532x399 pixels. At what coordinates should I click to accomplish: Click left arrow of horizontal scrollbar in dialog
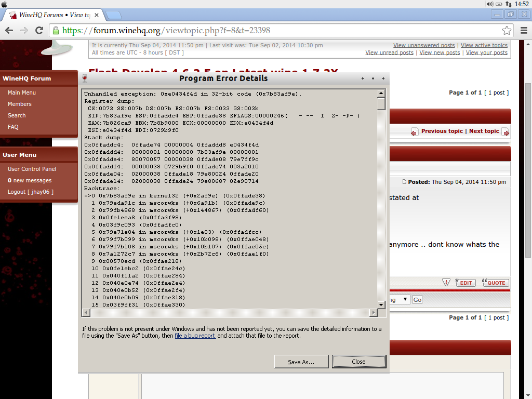point(86,313)
